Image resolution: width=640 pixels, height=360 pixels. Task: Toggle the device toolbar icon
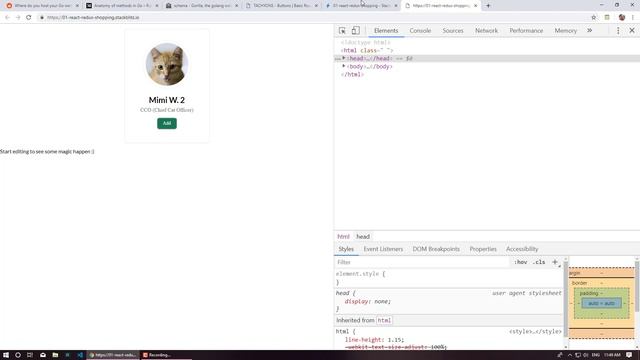(356, 31)
